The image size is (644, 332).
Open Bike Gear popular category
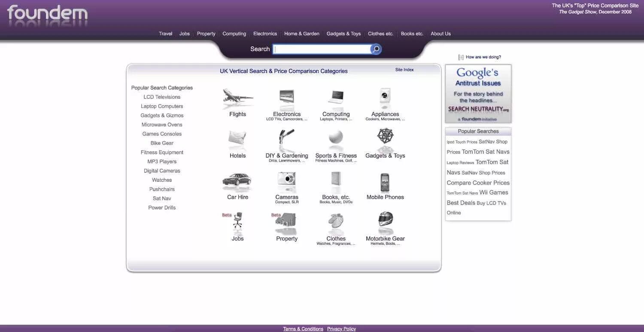tap(162, 143)
